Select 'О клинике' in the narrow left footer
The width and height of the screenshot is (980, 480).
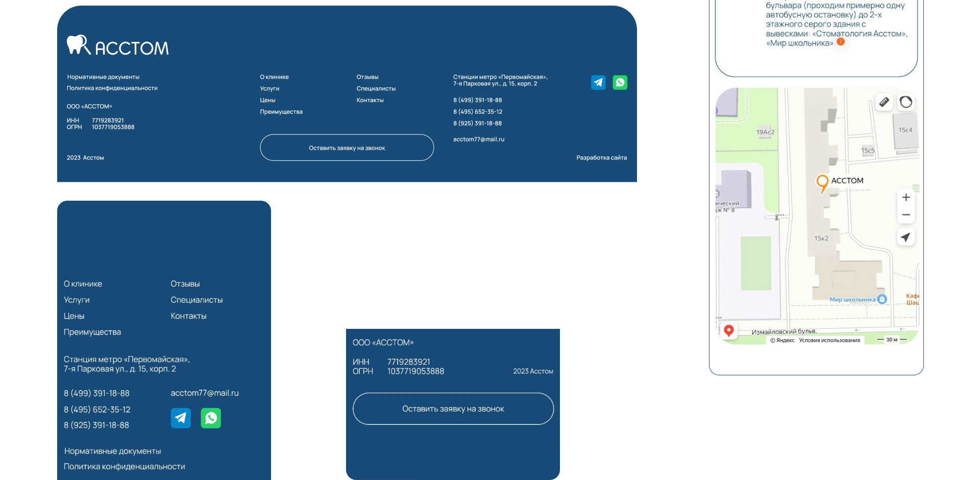coord(83,284)
